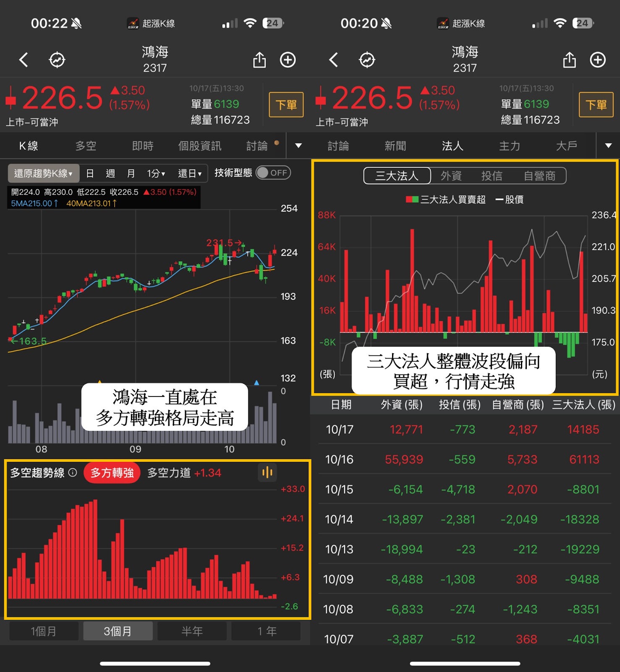Open info icon beside 多空趨勢線
Viewport: 620px width, 672px height.
(x=73, y=472)
